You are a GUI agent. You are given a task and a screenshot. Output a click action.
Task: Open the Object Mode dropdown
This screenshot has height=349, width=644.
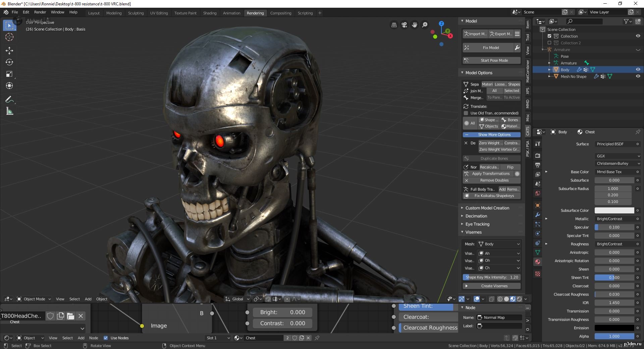(34, 299)
